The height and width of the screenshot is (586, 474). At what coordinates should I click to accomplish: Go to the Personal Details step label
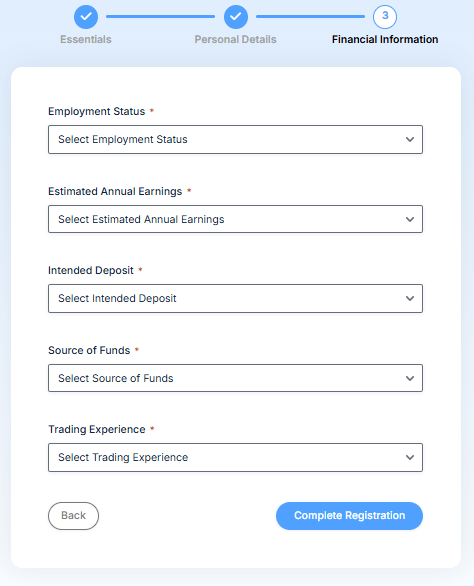click(x=236, y=39)
